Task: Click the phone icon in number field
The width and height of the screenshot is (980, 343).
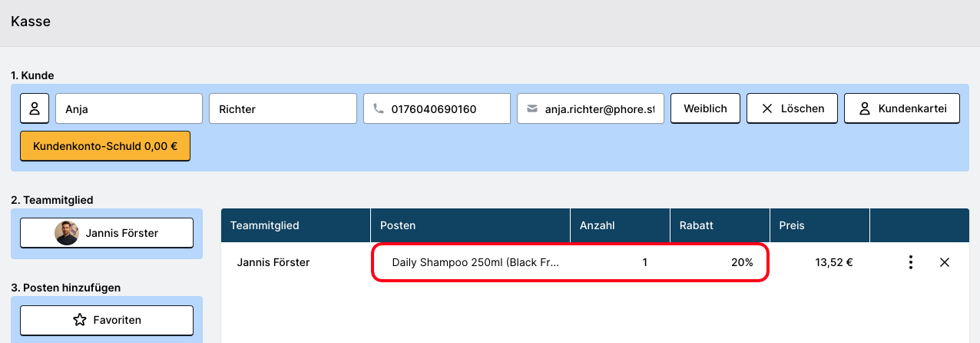Action: [378, 108]
